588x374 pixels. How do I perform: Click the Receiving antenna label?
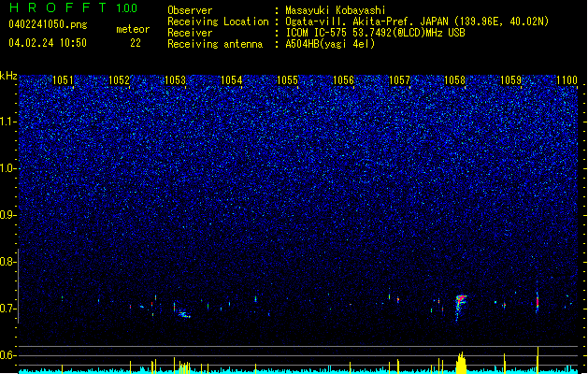[215, 44]
